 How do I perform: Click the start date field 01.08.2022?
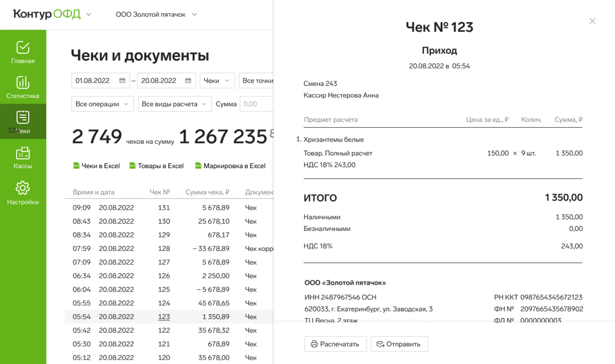101,81
